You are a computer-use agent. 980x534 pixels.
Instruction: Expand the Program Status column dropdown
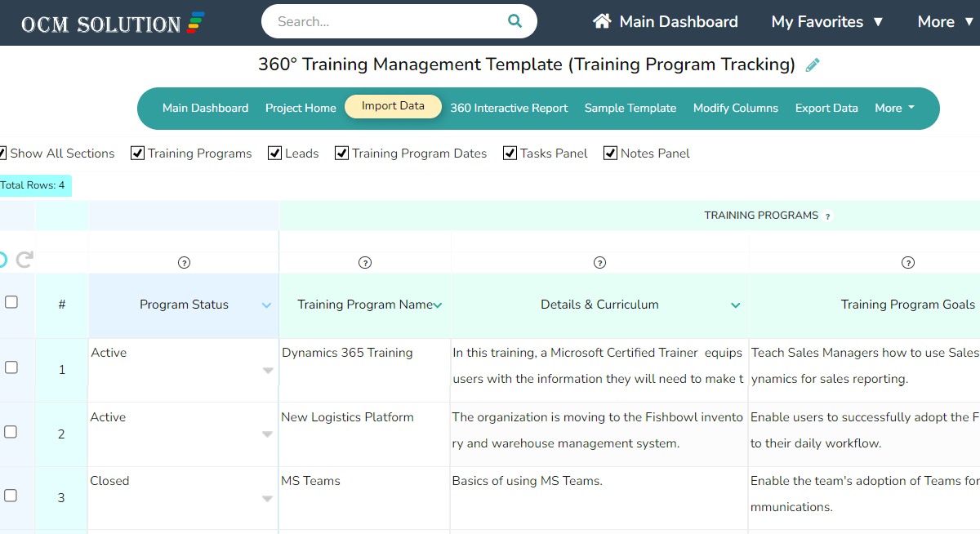click(266, 305)
